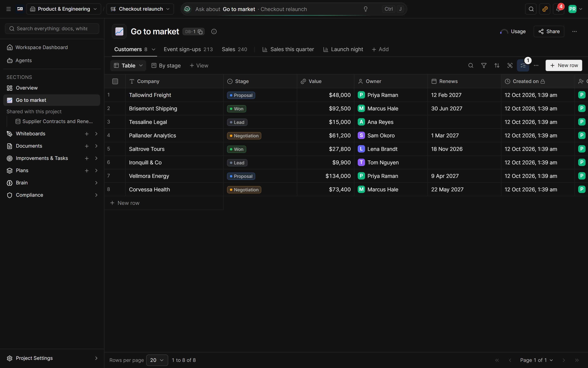
Task: Expand the Compliance section chevron
Action: point(96,195)
